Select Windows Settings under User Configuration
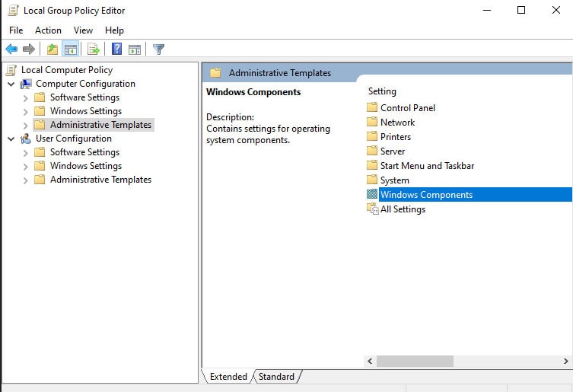Screen dimensions: 573x392 [x=86, y=166]
